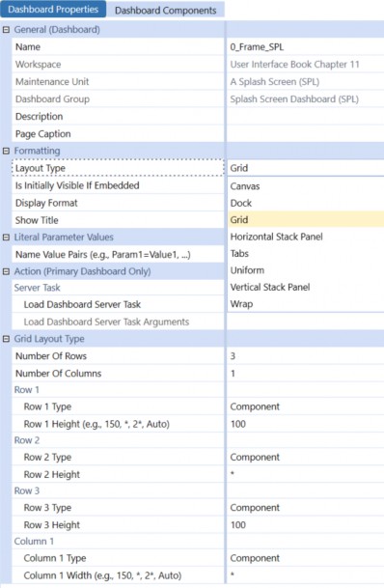This screenshot has height=588, width=384.
Task: Select the Number Of Columns label
Action: click(x=59, y=374)
